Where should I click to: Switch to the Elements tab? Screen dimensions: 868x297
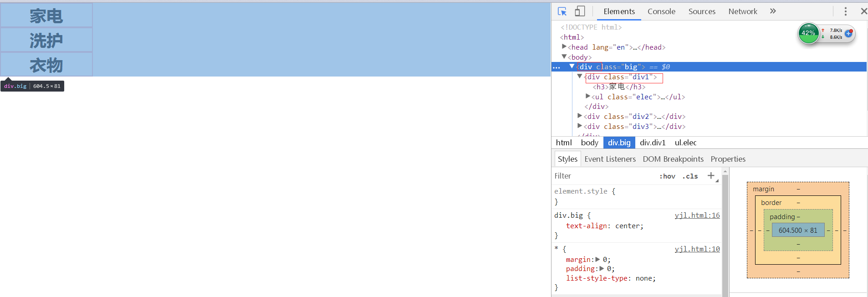coord(619,11)
